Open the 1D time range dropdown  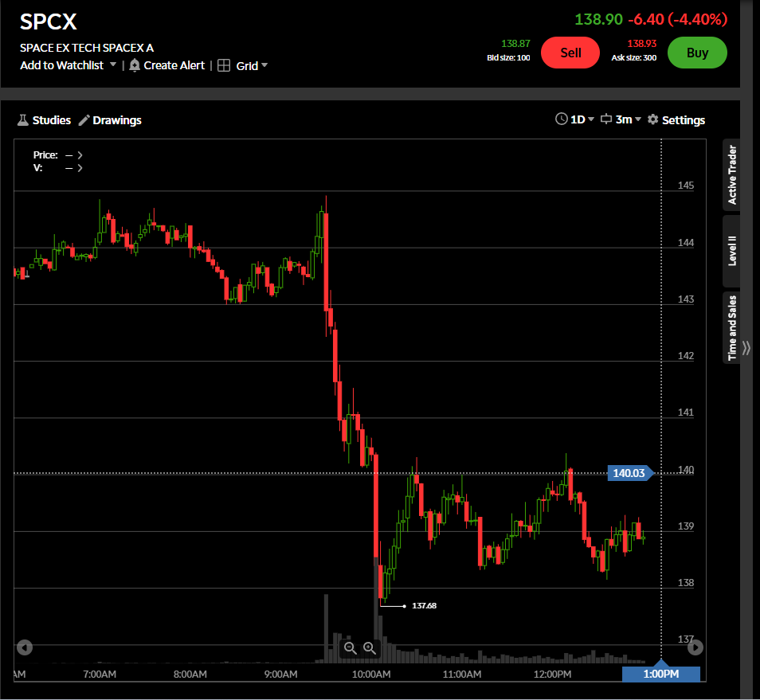(582, 119)
